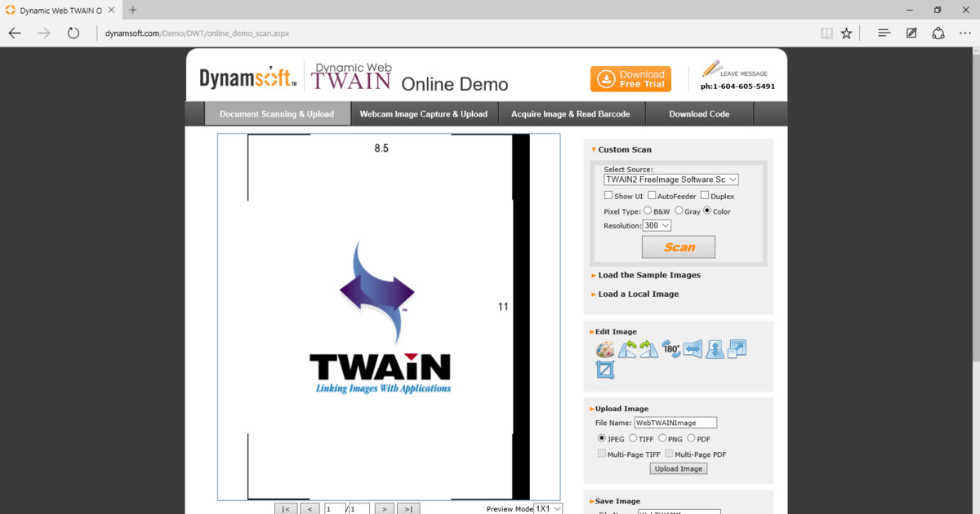Switch to Webcam Image Capture & Upload tab
The height and width of the screenshot is (514, 980).
pyautogui.click(x=424, y=113)
